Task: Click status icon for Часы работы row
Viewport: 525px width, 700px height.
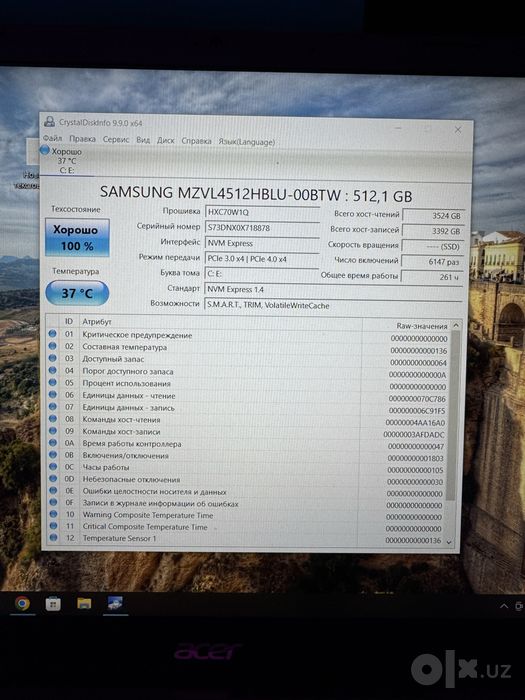Action: coord(53,467)
